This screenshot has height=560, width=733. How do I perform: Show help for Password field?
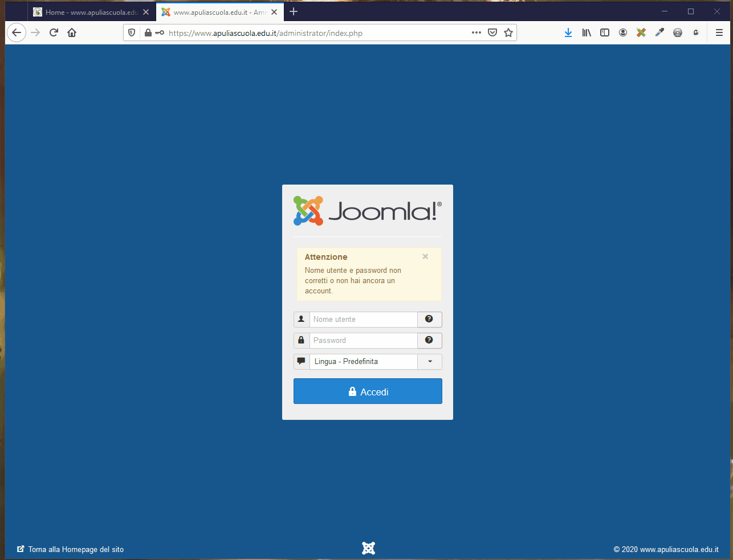click(429, 340)
